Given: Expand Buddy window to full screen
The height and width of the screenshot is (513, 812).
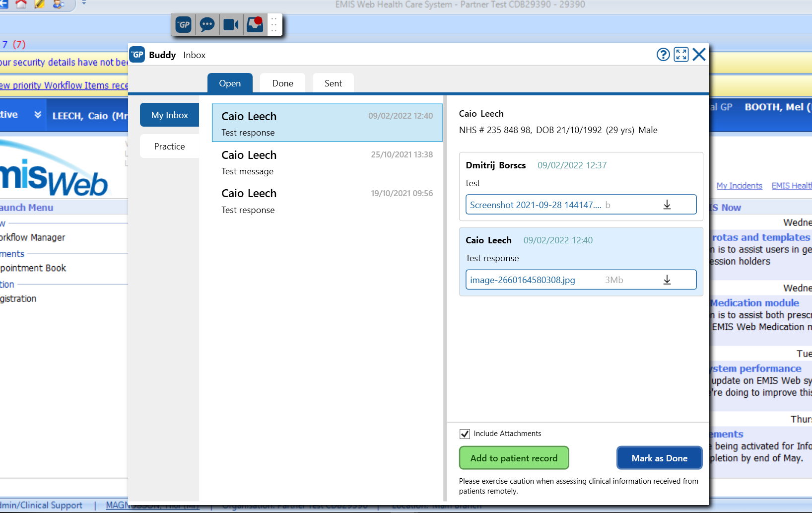Looking at the screenshot, I should [x=681, y=54].
